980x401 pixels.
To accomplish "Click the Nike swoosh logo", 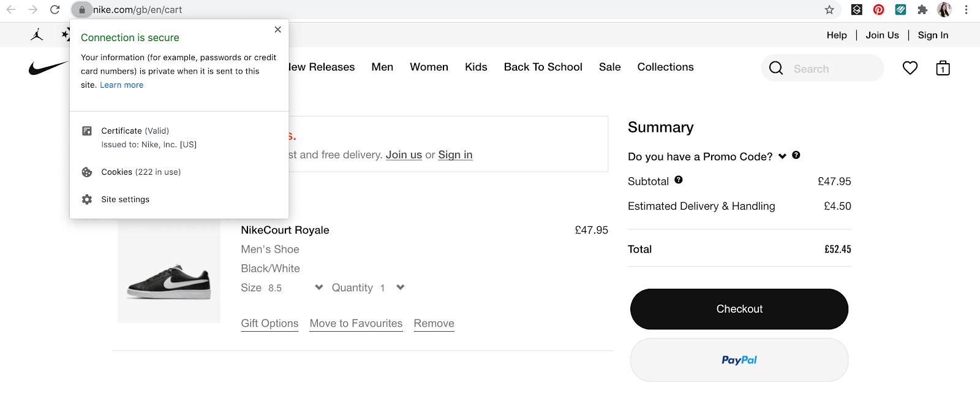I will coord(49,67).
